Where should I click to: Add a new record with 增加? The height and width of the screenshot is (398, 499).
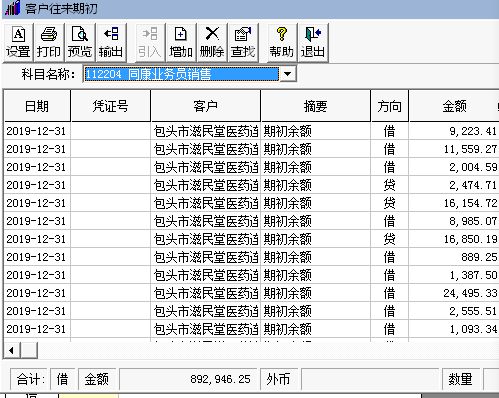coord(181,43)
